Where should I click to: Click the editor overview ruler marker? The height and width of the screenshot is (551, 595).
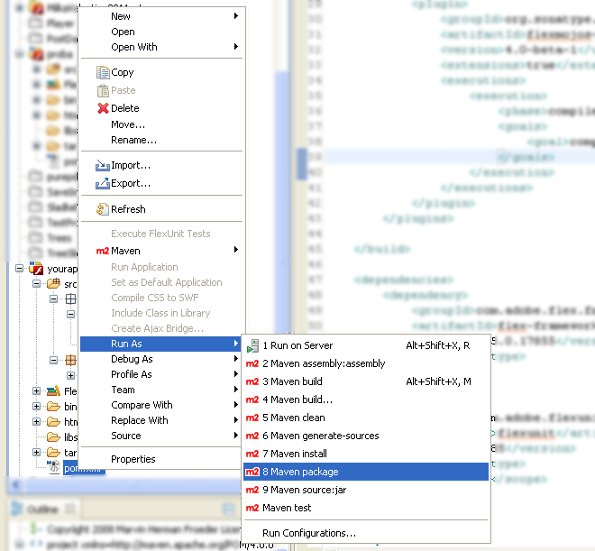point(302,164)
